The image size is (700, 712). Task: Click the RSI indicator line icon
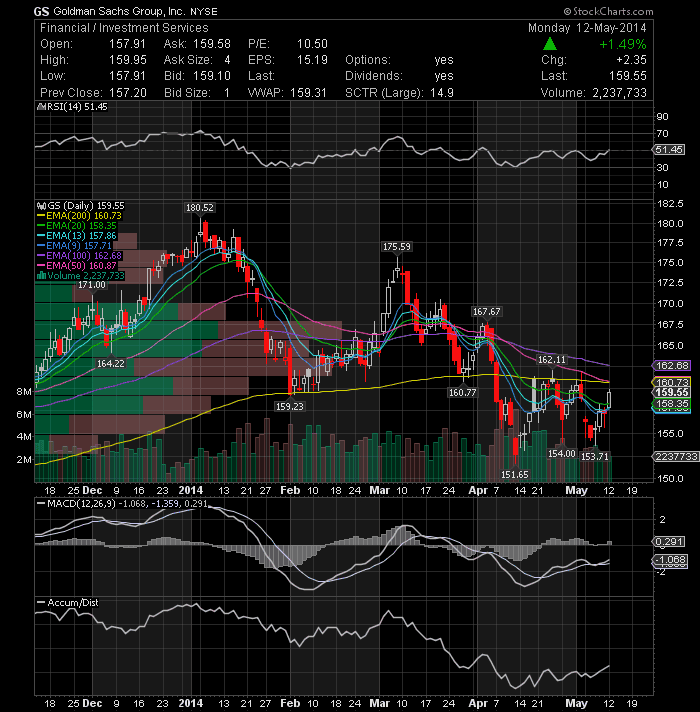41,107
